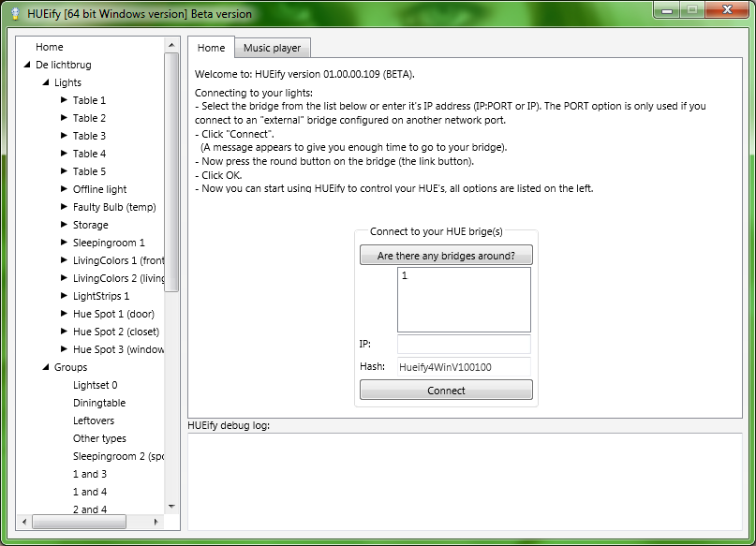Select the Leftovers group

tap(94, 421)
